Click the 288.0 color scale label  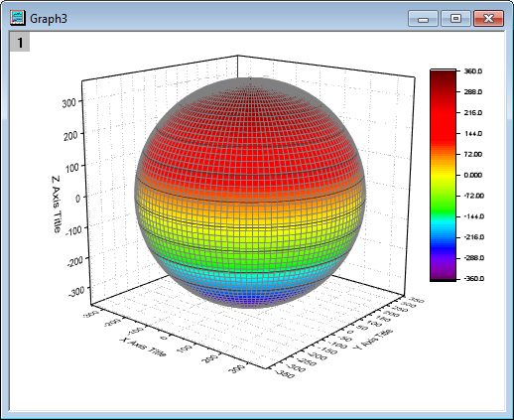coord(473,92)
